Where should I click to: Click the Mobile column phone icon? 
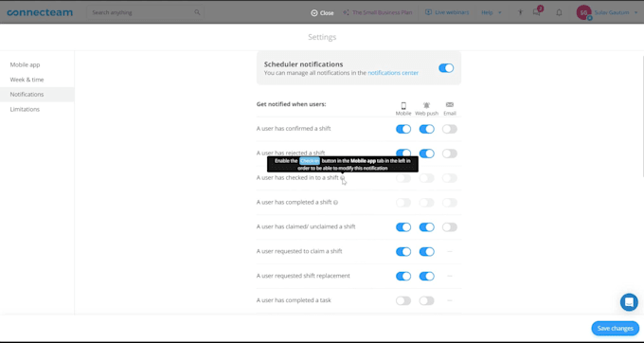(403, 105)
